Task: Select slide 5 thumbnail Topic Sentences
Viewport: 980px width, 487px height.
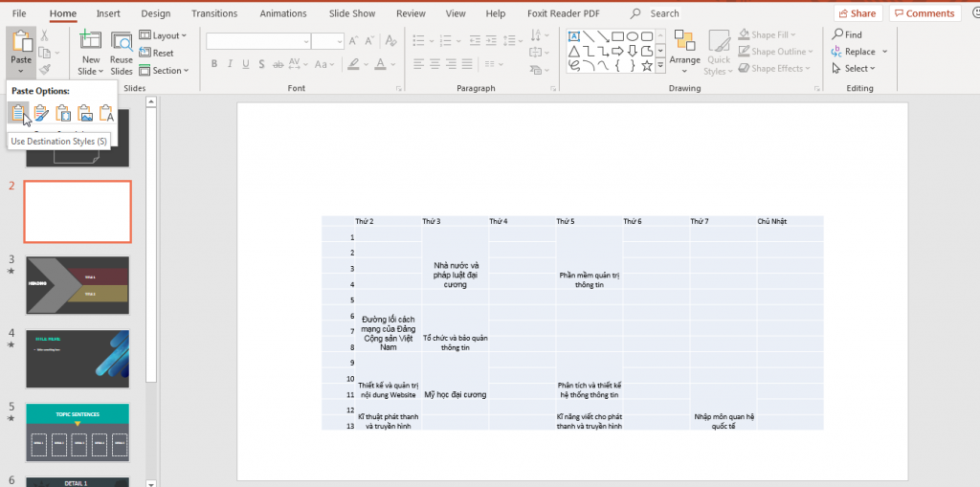Action: click(78, 432)
